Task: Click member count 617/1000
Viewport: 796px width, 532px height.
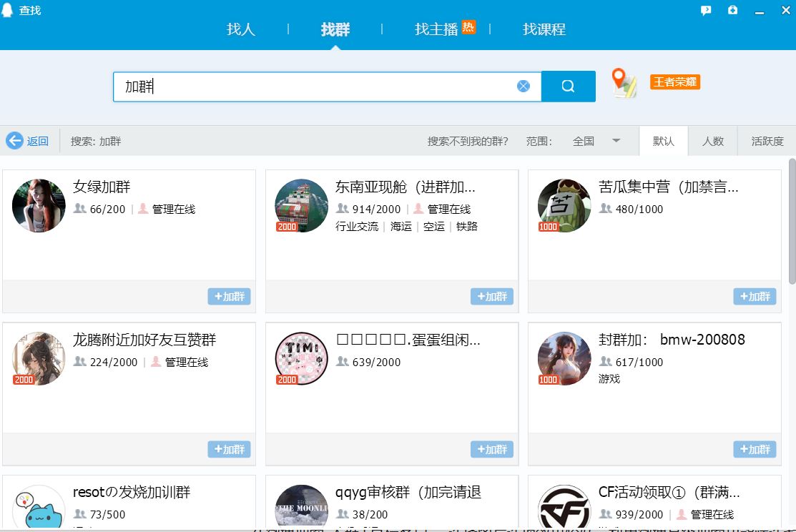Action: pos(639,362)
